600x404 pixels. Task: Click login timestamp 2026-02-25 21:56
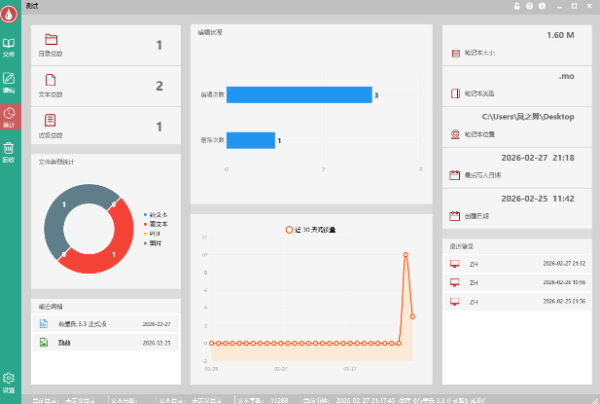[x=564, y=301]
